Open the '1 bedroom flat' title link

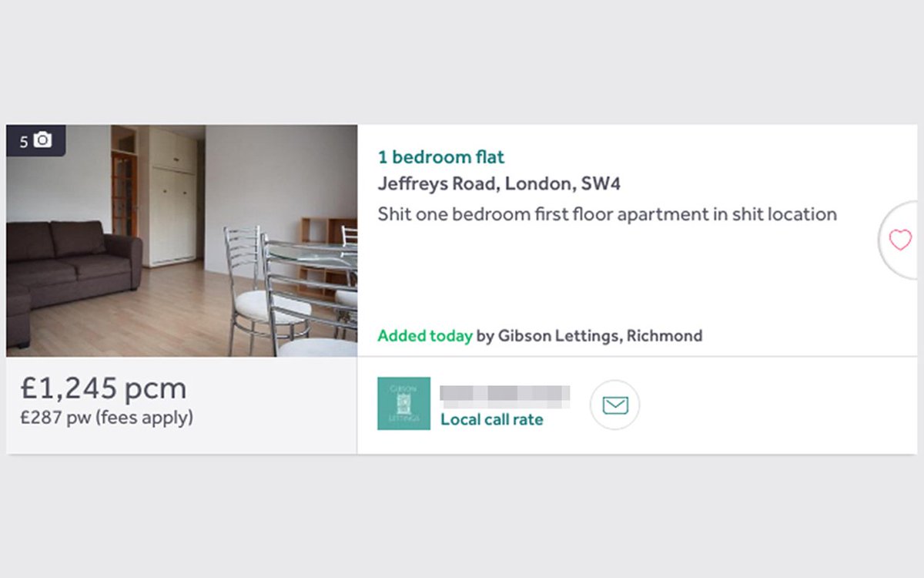441,157
